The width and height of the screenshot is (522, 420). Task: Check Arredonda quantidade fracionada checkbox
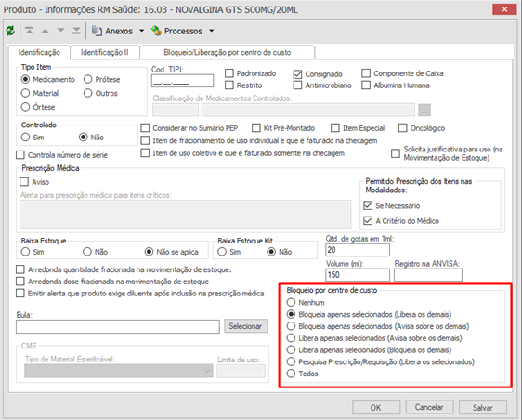pyautogui.click(x=20, y=269)
